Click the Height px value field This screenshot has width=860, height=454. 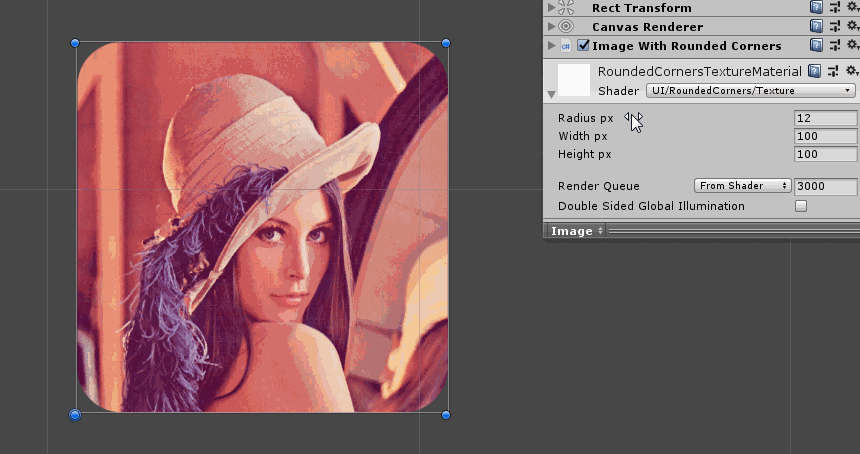click(825, 154)
